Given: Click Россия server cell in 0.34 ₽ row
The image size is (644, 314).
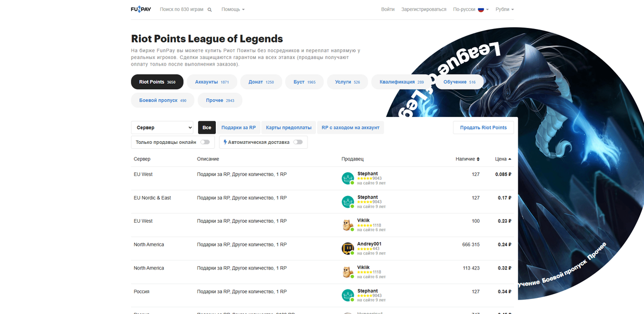Looking at the screenshot, I should pos(142,292).
